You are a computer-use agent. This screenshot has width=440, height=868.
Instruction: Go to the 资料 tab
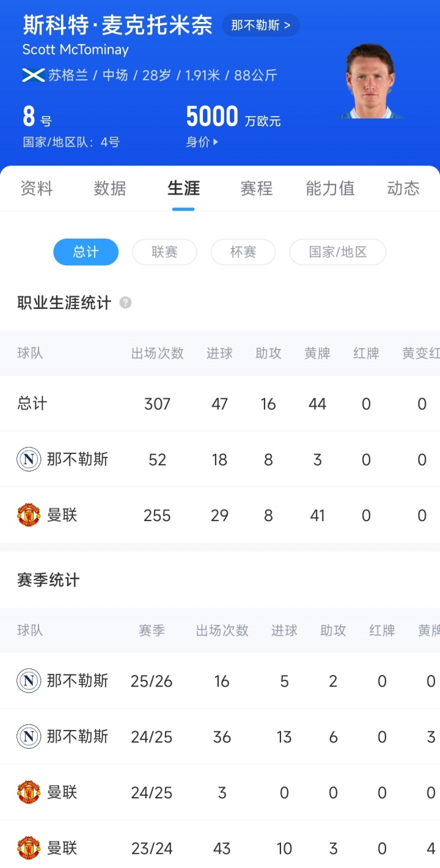click(x=37, y=188)
